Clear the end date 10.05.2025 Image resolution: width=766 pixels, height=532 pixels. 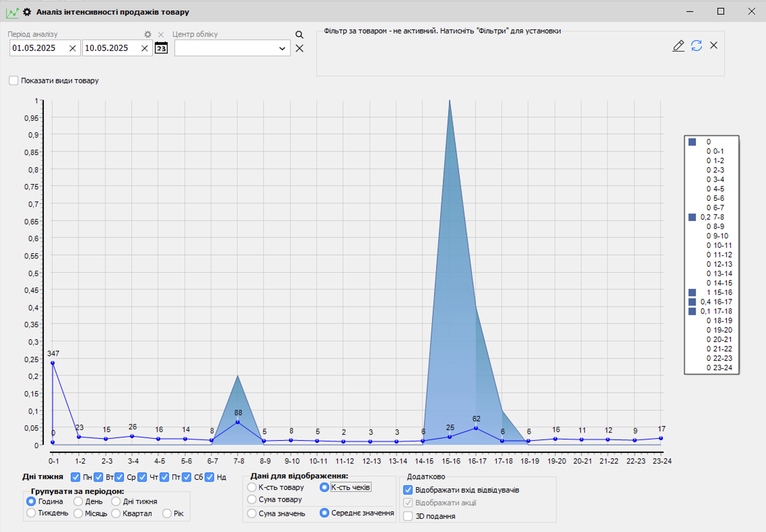144,48
